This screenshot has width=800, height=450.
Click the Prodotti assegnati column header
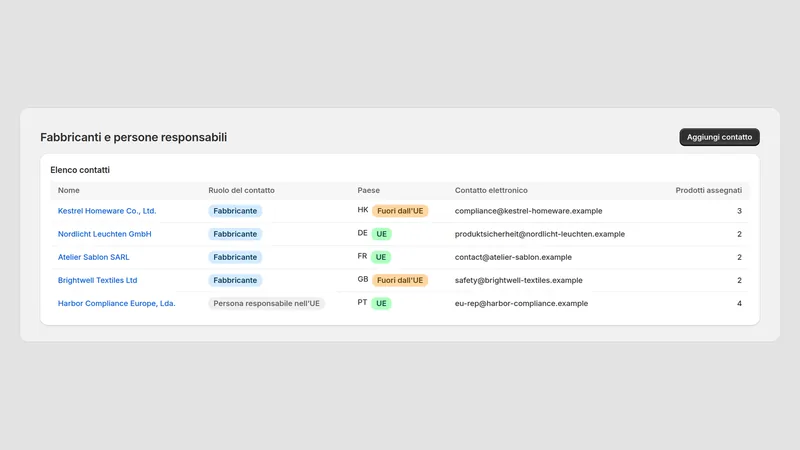tap(709, 190)
